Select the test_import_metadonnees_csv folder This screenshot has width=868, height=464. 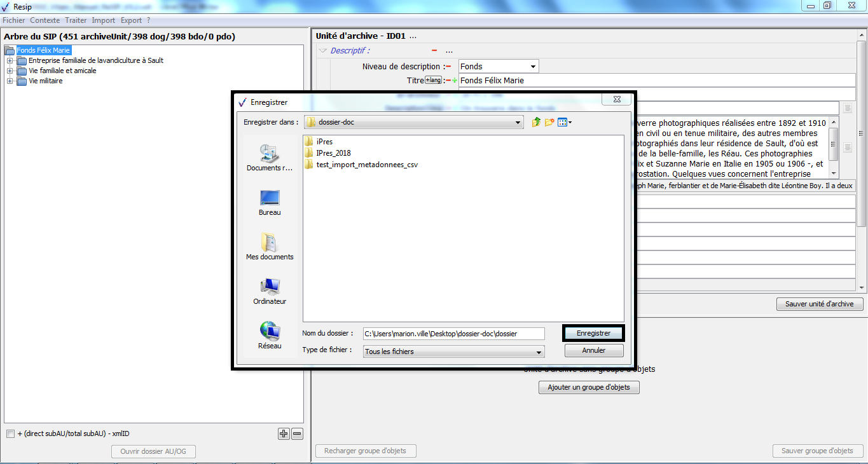[366, 165]
